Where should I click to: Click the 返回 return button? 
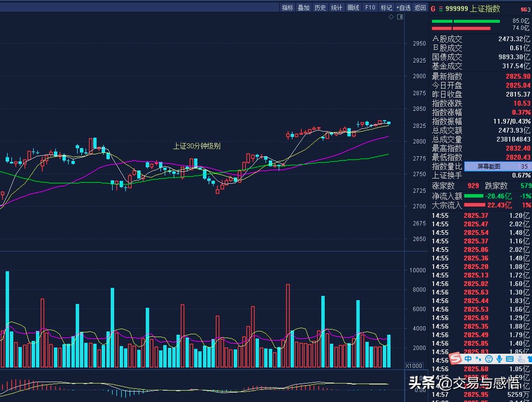(420, 8)
